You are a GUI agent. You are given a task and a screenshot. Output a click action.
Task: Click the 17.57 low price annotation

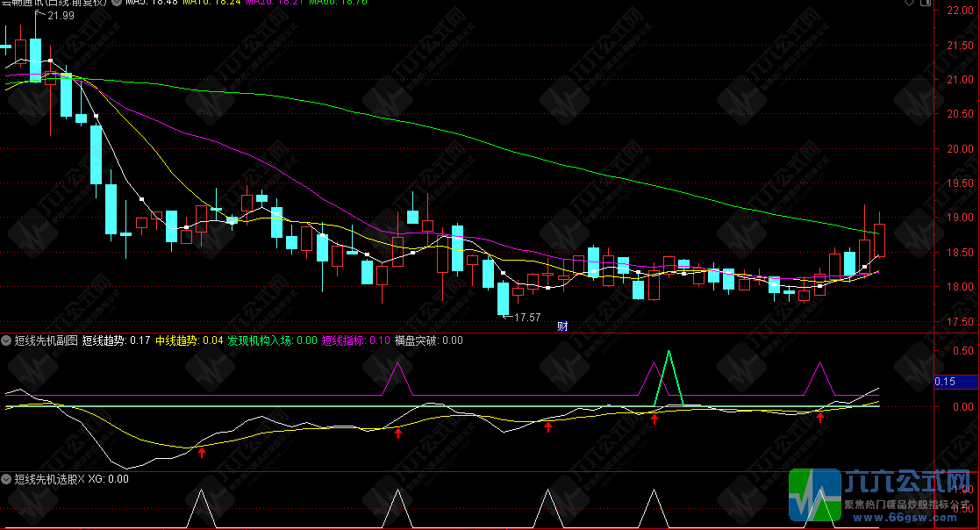click(527, 318)
